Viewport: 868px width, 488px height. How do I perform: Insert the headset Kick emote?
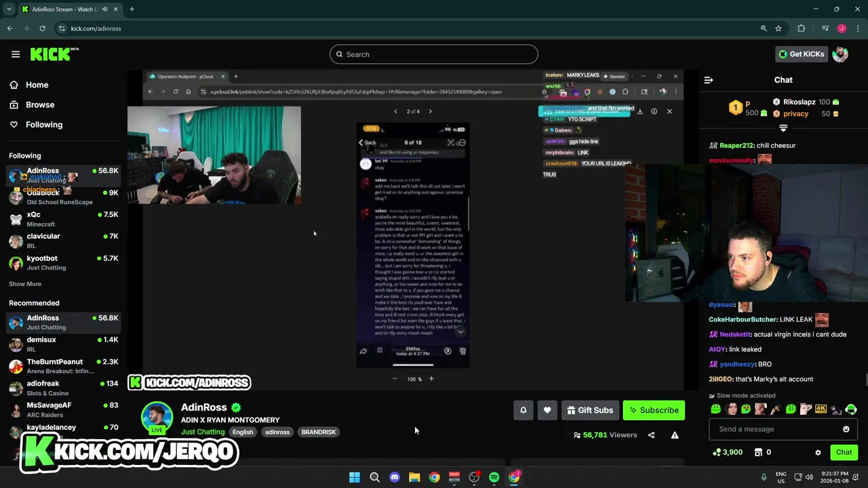coord(851,409)
